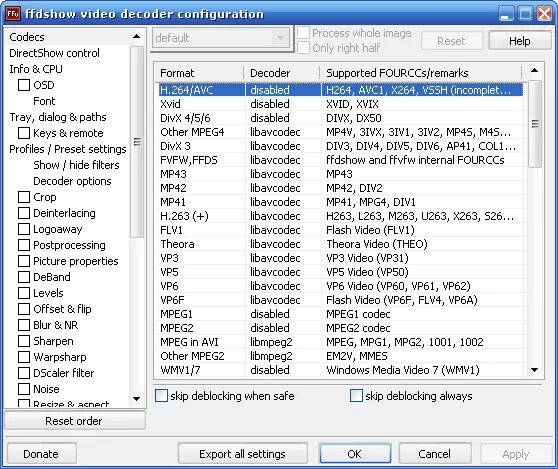558x469 pixels.
Task: Check skip deblocking always
Action: [x=356, y=395]
